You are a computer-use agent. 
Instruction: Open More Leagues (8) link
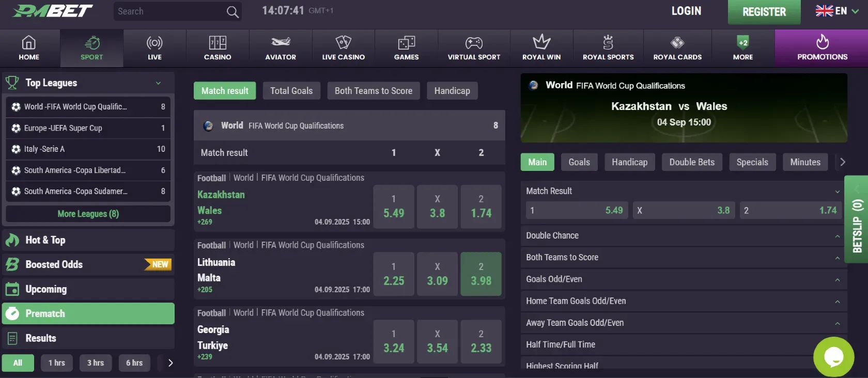(88, 214)
